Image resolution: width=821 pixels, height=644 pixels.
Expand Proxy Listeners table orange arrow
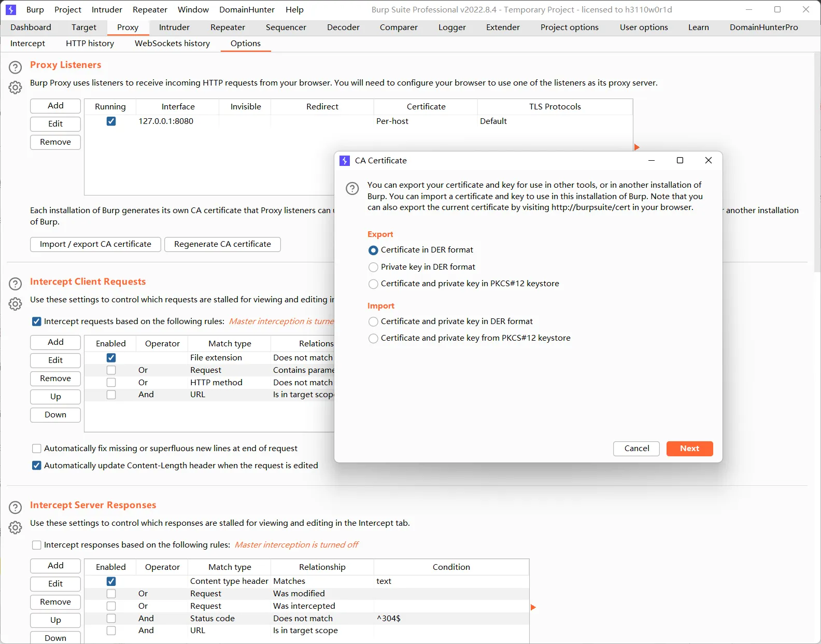pyautogui.click(x=637, y=147)
